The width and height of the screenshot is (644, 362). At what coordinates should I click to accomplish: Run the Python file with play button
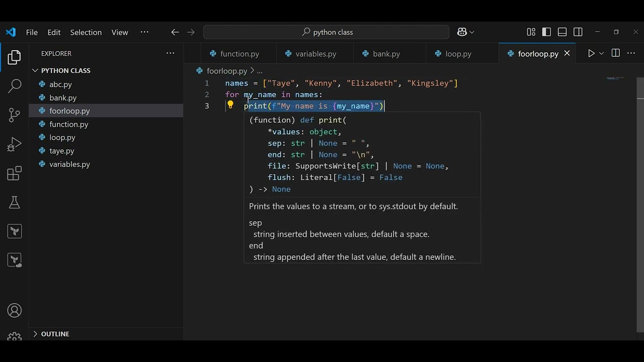591,53
